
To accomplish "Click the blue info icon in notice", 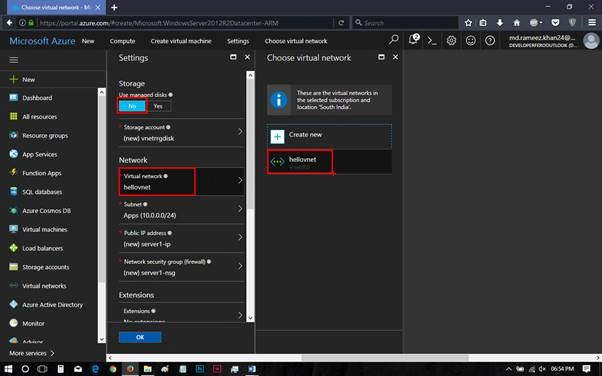I will [279, 100].
